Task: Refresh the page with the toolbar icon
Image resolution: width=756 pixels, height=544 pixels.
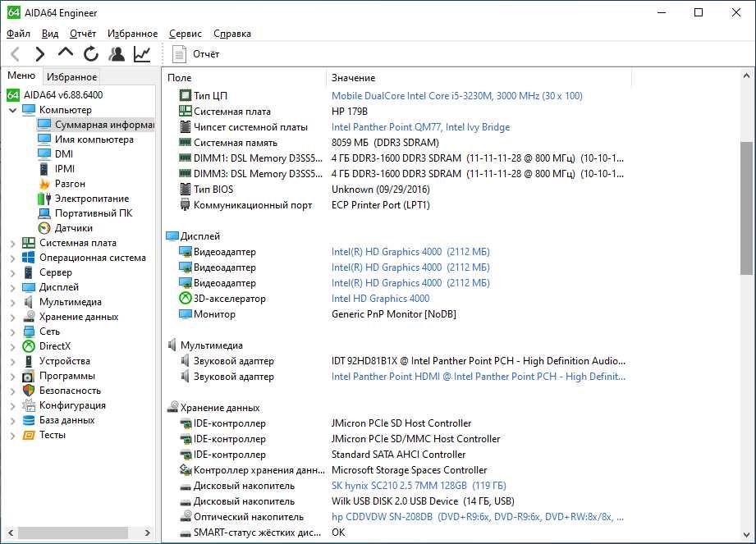Action: [x=90, y=54]
